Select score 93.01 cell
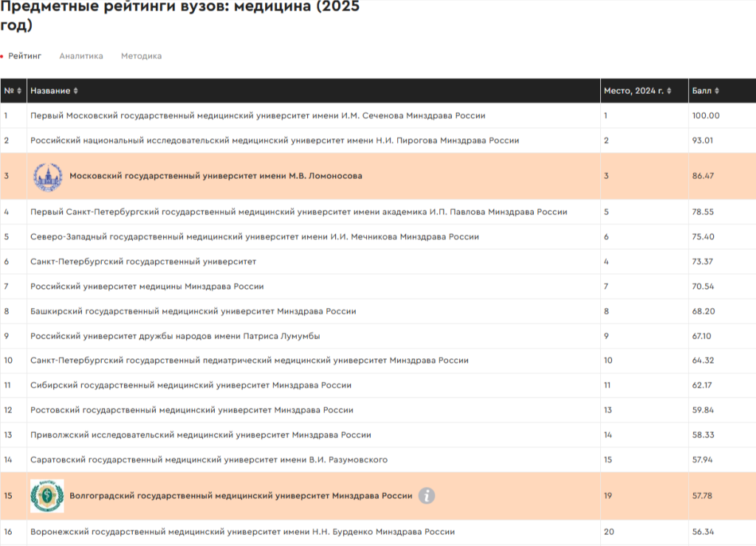 pos(703,140)
